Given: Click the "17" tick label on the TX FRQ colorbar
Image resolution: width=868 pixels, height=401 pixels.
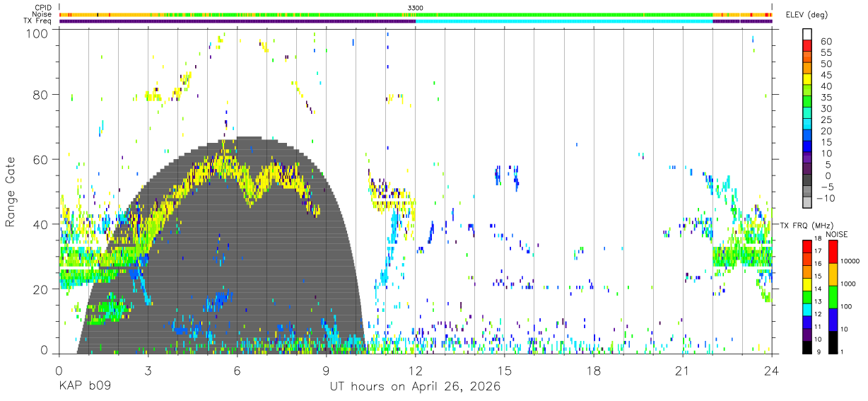Looking at the screenshot, I should (819, 251).
